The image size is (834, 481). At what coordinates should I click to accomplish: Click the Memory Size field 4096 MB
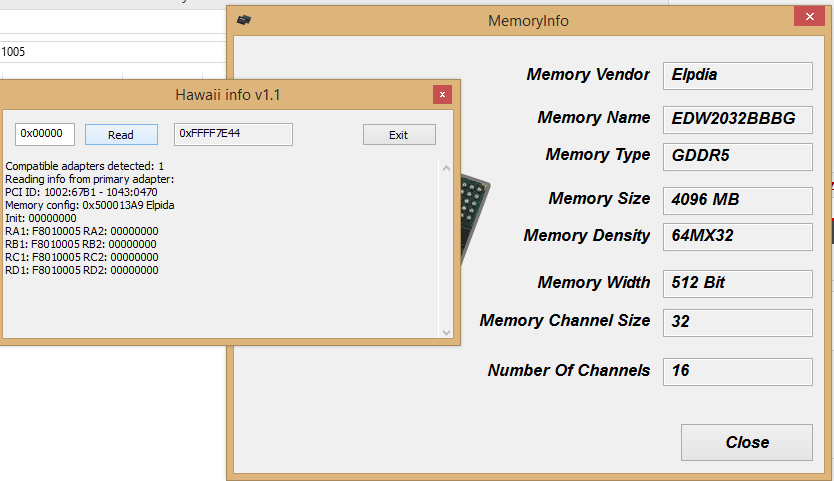[738, 201]
